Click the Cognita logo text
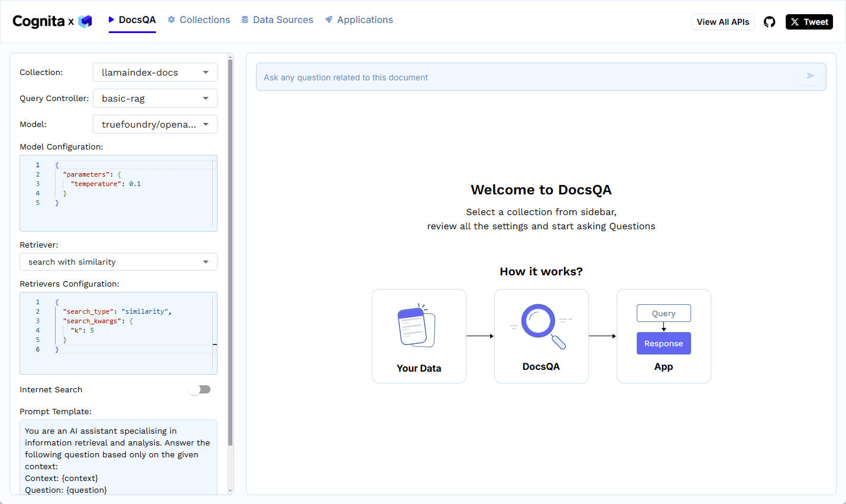The width and height of the screenshot is (846, 504). (x=38, y=21)
